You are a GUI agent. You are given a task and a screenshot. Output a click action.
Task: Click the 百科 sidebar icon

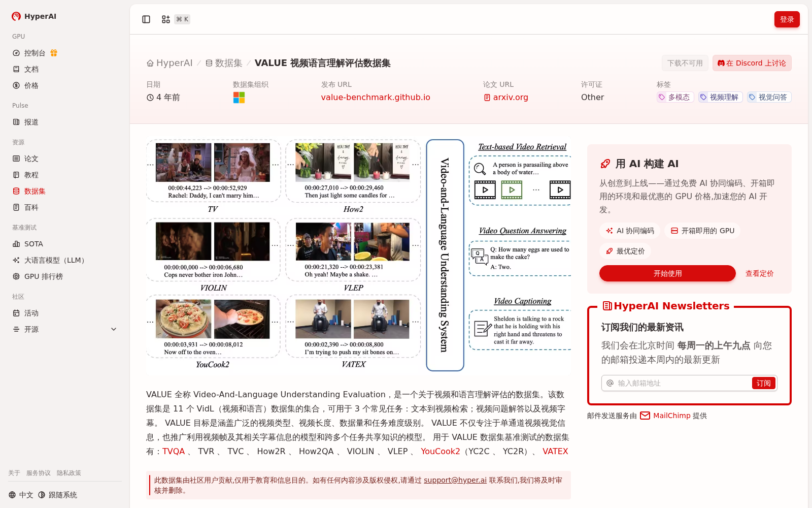[16, 207]
